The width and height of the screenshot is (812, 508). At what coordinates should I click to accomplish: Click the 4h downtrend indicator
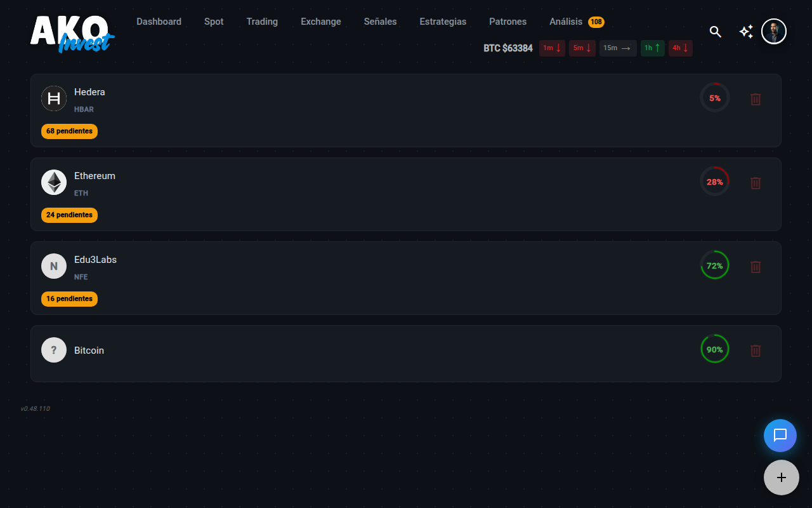(681, 48)
